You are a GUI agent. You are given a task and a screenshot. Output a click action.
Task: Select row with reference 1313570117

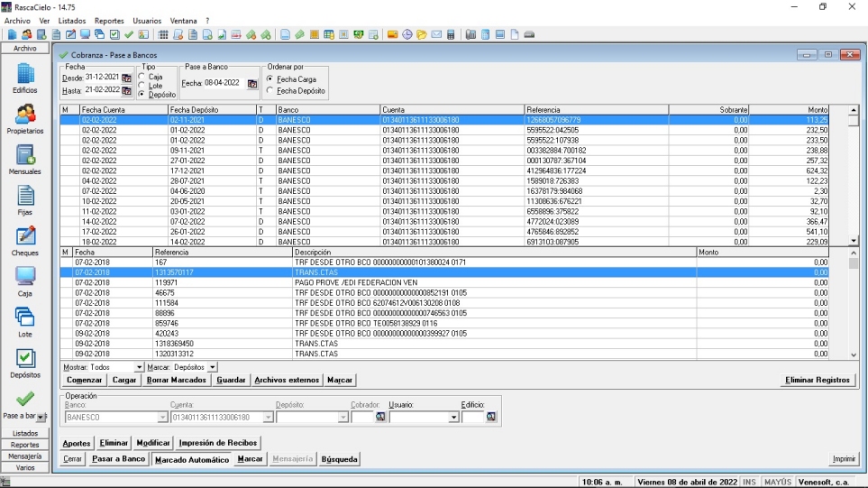[444, 272]
